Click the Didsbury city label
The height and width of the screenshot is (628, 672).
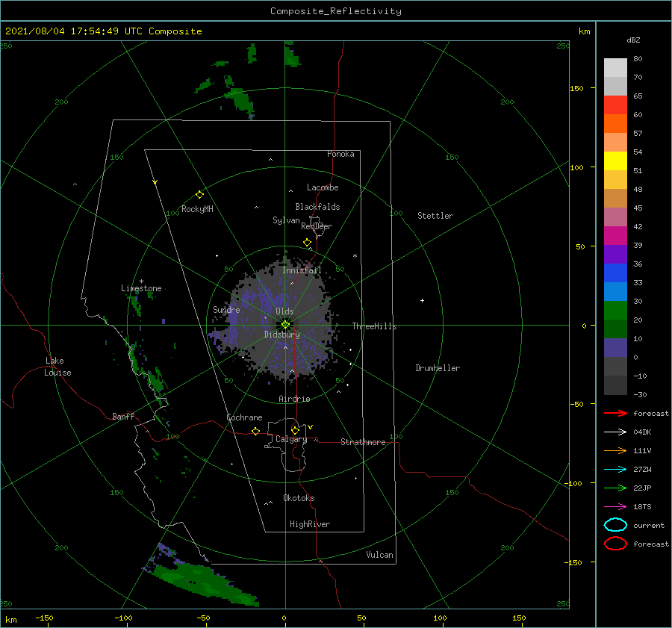coord(282,335)
